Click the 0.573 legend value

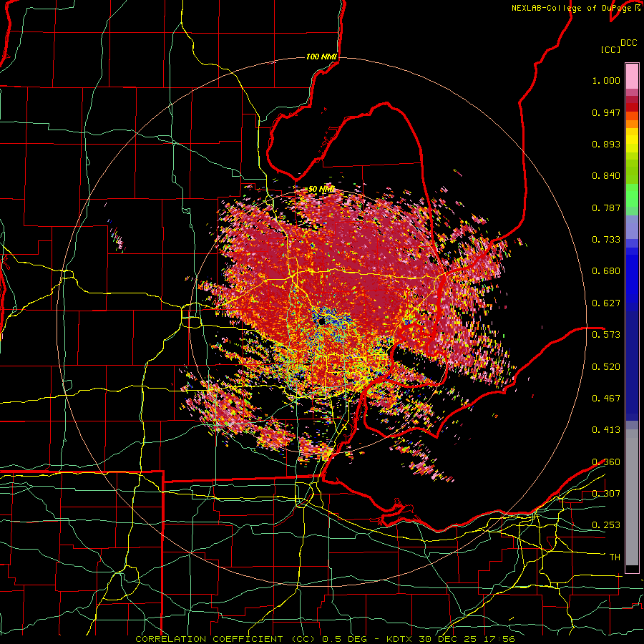(x=606, y=335)
